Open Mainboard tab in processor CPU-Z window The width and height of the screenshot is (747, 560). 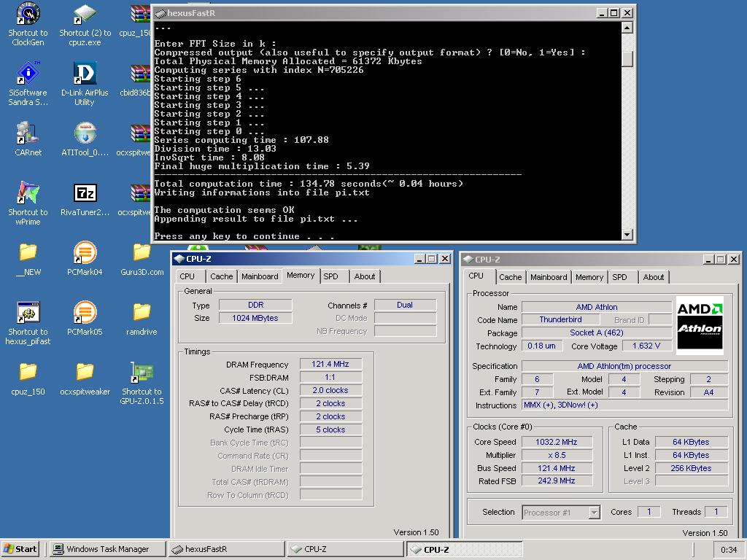(x=549, y=277)
